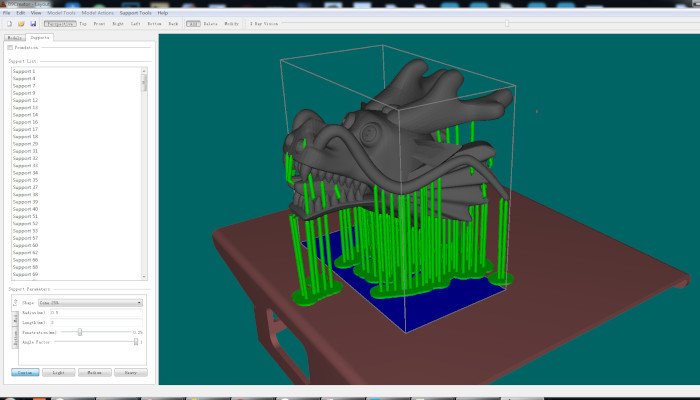Select "Support 60" in the list

pos(25,245)
